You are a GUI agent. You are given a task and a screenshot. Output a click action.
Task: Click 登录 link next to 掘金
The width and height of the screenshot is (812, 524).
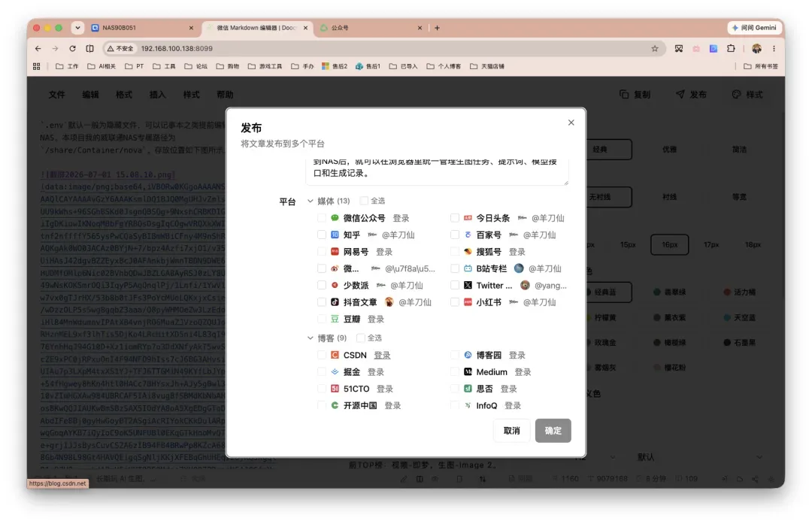tap(375, 372)
